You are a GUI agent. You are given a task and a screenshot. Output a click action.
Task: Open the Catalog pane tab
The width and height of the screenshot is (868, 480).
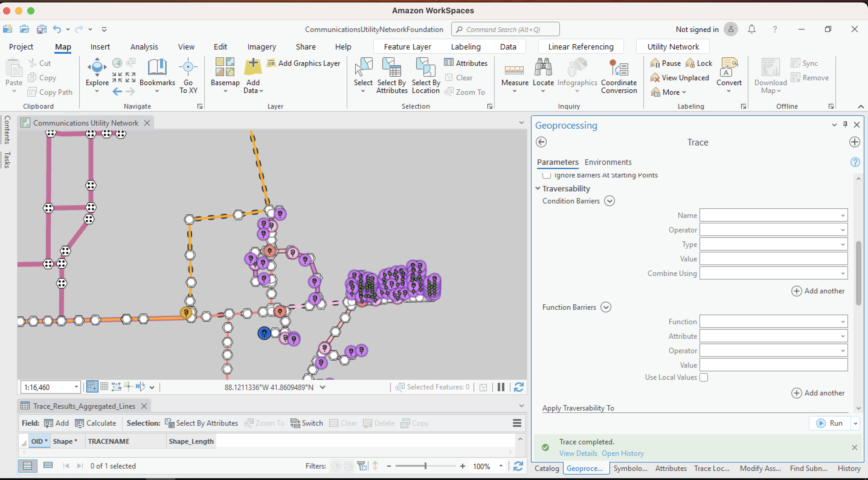(547, 468)
